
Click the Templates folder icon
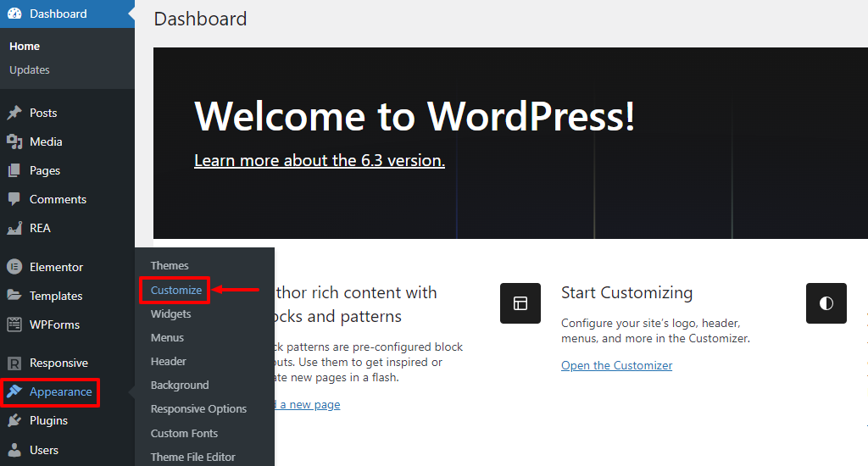tap(14, 296)
